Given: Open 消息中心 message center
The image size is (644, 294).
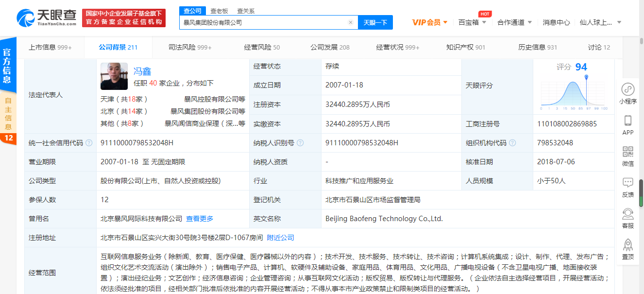Looking at the screenshot, I should click(x=557, y=22).
